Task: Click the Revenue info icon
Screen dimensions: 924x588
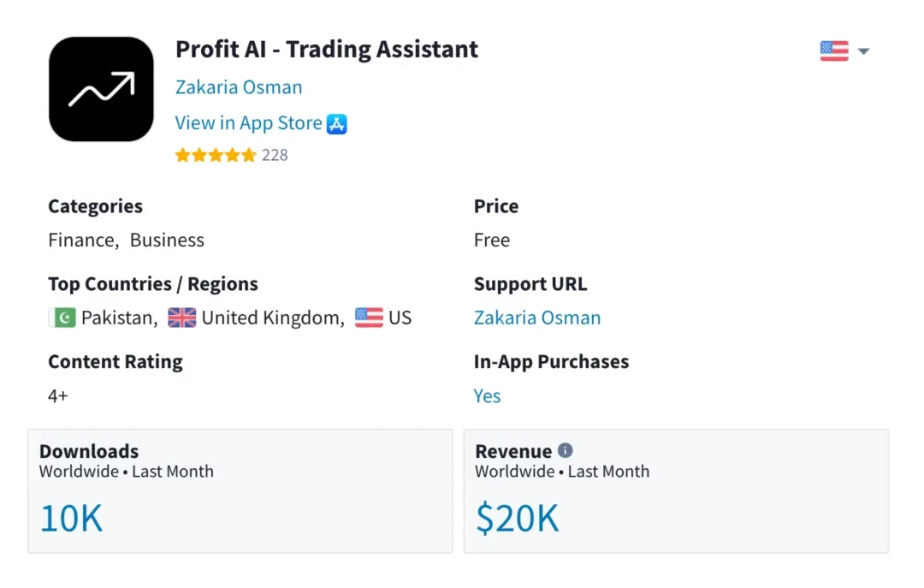Action: tap(566, 450)
